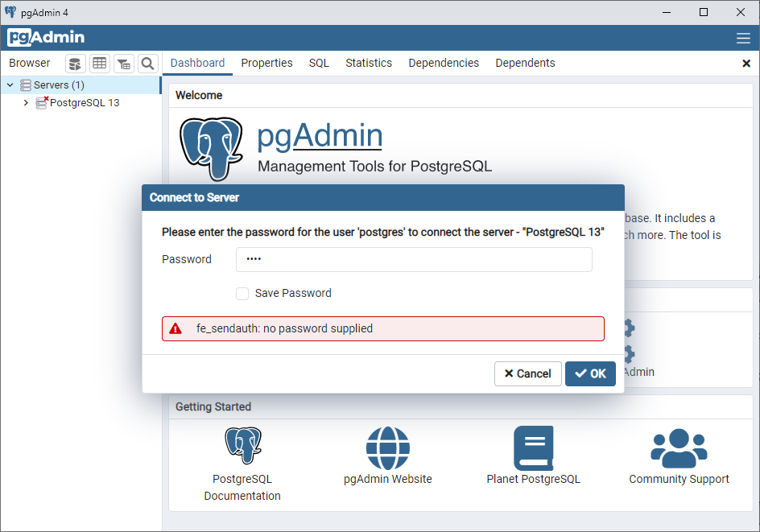The image size is (760, 532).
Task: Open the SQL tab
Action: [319, 63]
